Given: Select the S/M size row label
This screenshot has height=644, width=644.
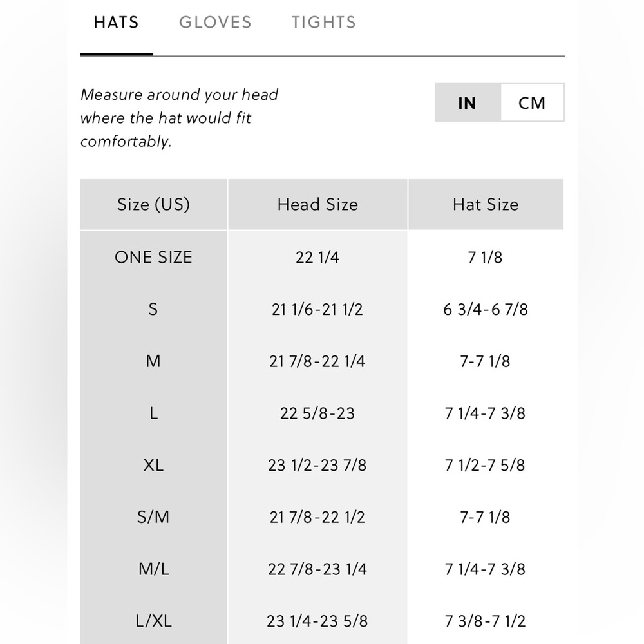Looking at the screenshot, I should [x=153, y=517].
